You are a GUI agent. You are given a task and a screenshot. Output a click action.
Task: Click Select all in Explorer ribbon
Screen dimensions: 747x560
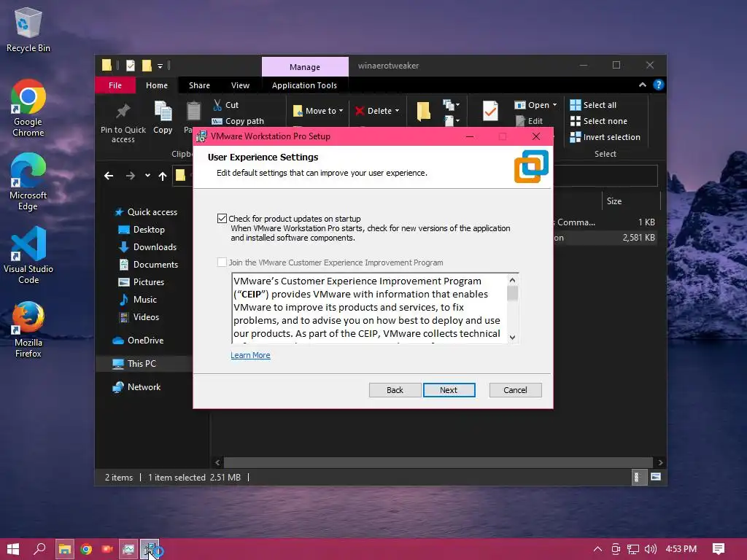click(x=593, y=105)
